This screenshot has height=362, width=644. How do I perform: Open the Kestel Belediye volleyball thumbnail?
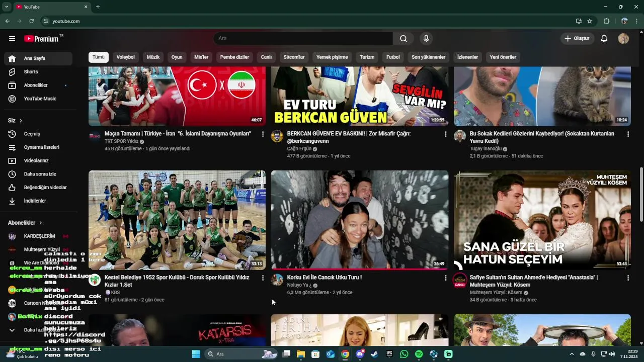tap(177, 220)
